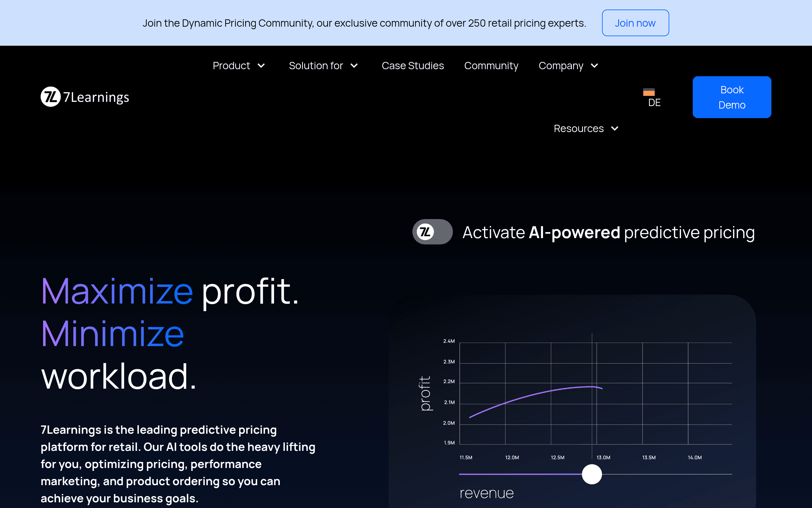The image size is (812, 508).
Task: Switch language to DE
Action: tap(654, 103)
